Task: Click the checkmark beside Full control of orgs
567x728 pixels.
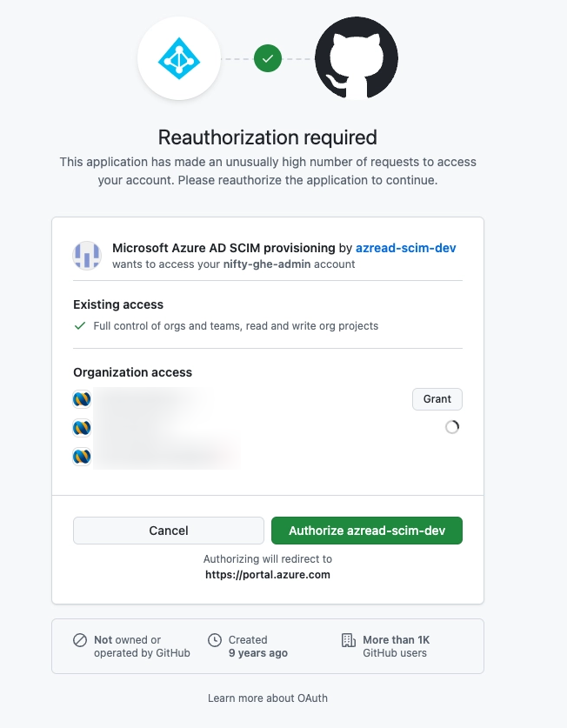Action: pyautogui.click(x=80, y=325)
